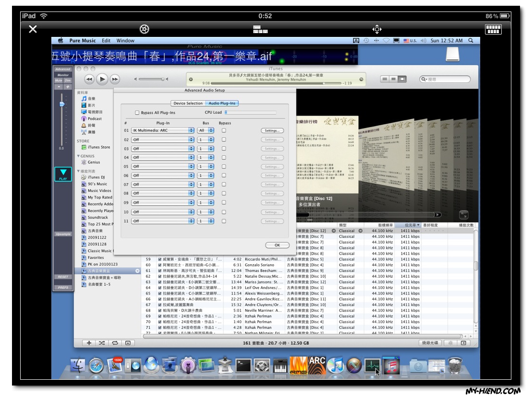
Task: Click the 燒錄光碟 burn disc button
Action: [x=430, y=343]
